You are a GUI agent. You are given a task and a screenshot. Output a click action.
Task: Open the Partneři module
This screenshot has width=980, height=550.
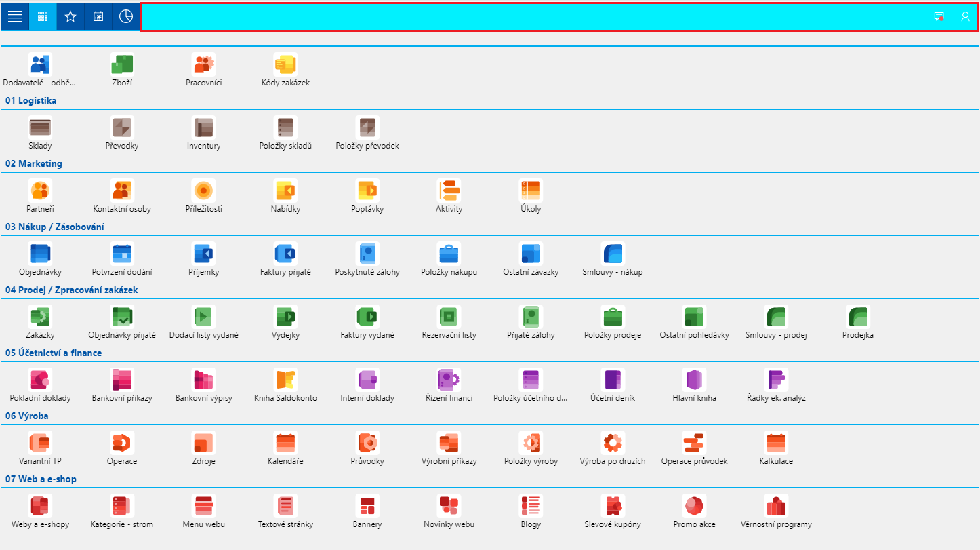point(40,191)
